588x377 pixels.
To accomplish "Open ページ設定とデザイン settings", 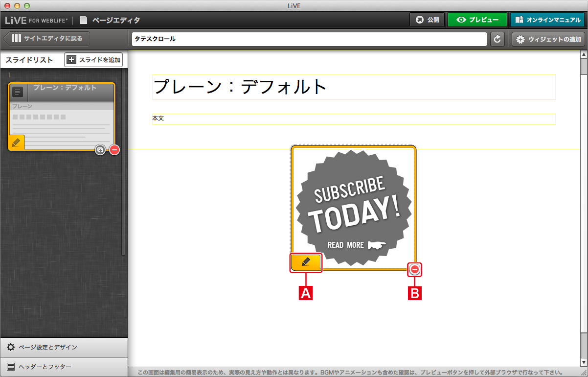I will click(x=64, y=347).
